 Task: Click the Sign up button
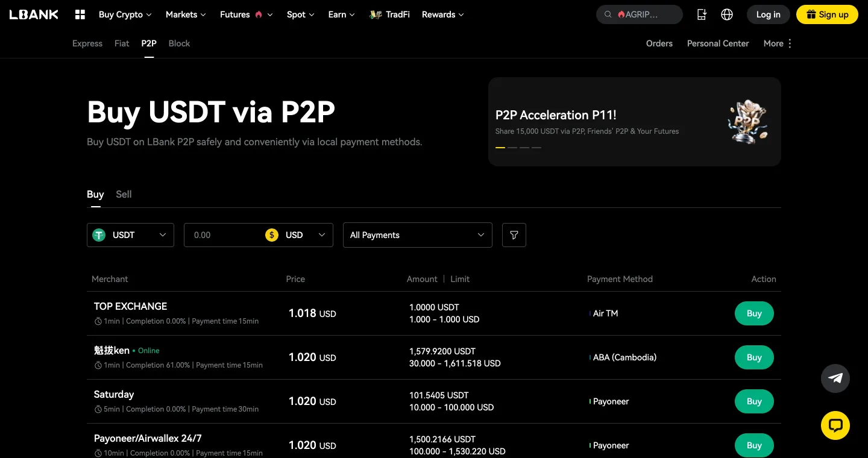click(x=827, y=14)
